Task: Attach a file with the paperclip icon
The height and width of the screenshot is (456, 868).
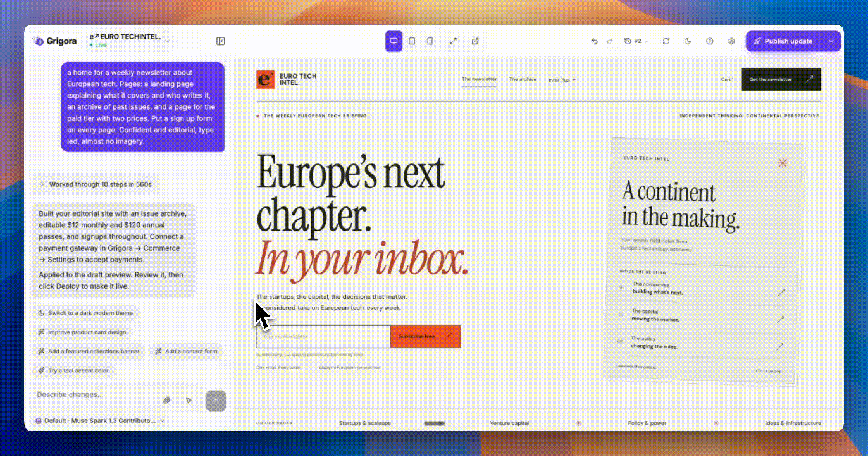Action: pos(167,400)
